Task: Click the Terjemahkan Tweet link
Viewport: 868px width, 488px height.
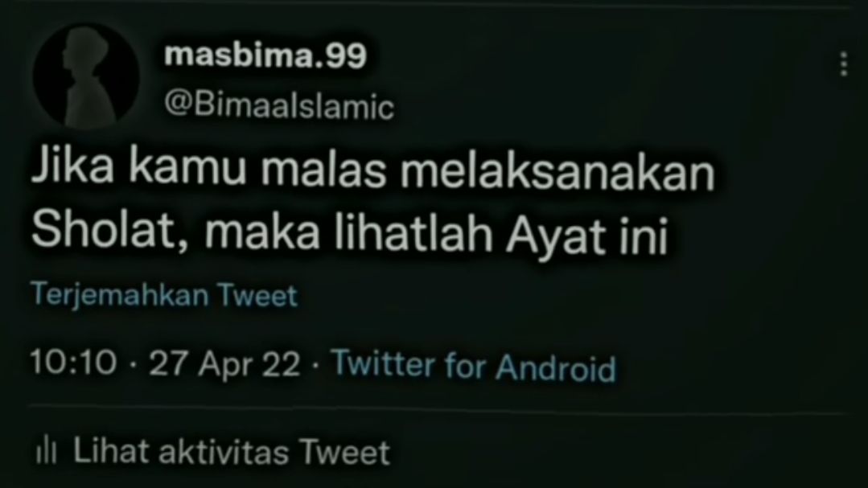Action: [x=164, y=294]
